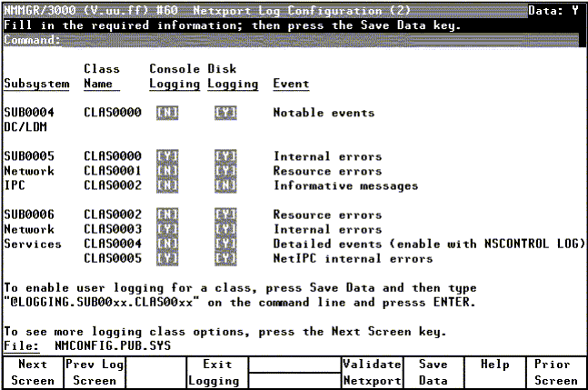
Task: Click the Notable events text
Action: tap(324, 113)
